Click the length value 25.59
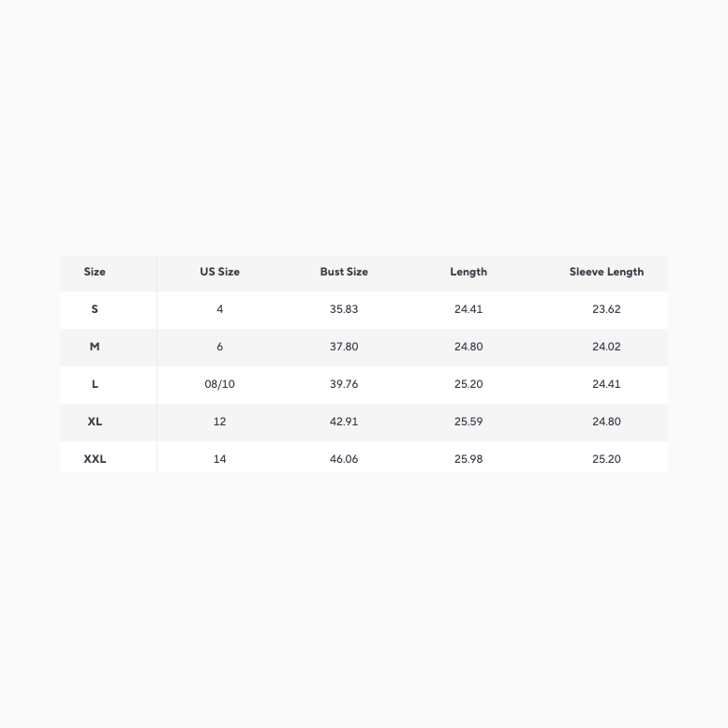This screenshot has width=728, height=728. pyautogui.click(x=468, y=422)
